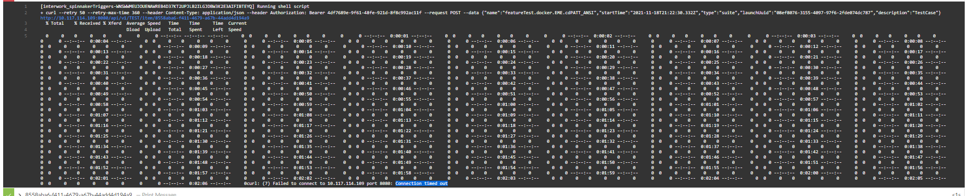
Task: Click the 0:02:06 elapsed time value
Action: tap(198, 183)
